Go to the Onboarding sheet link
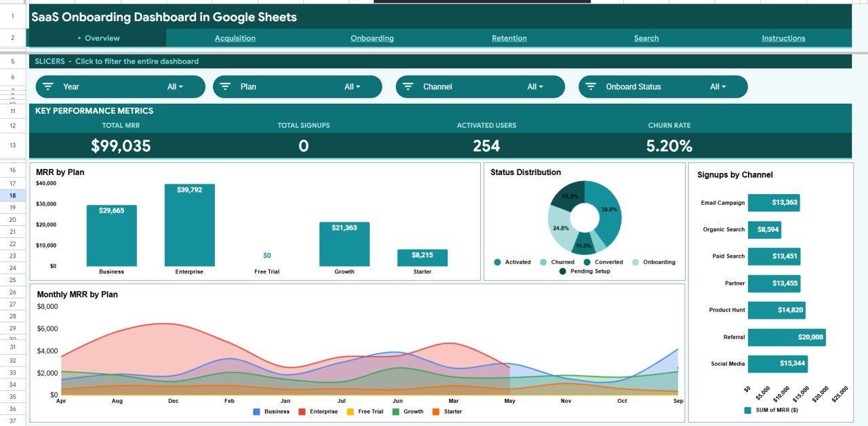The height and width of the screenshot is (426, 868). point(372,38)
